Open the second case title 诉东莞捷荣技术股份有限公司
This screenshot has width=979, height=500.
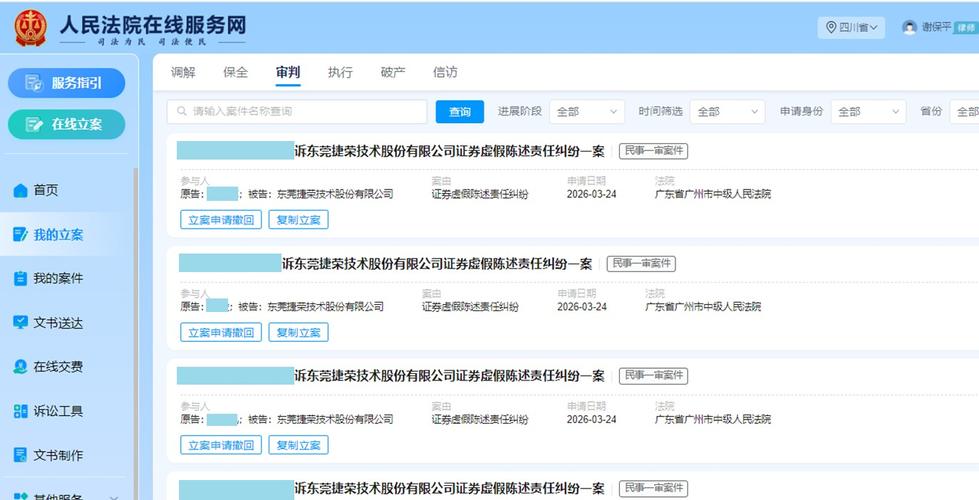point(437,264)
